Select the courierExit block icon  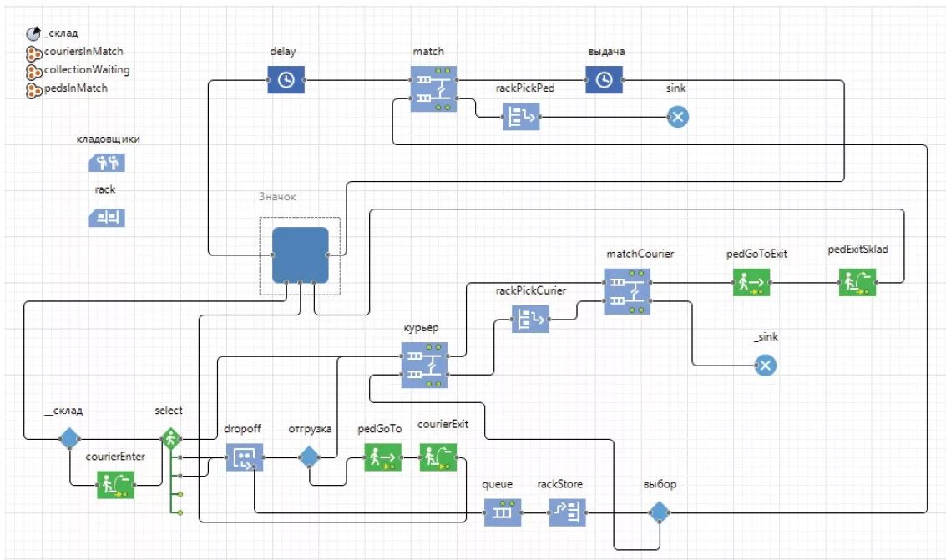(438, 457)
